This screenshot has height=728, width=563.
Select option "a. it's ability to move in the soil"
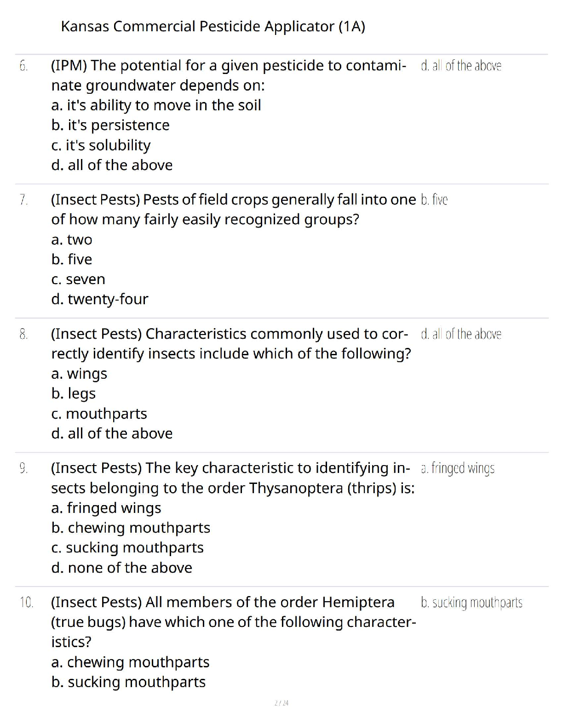(156, 105)
